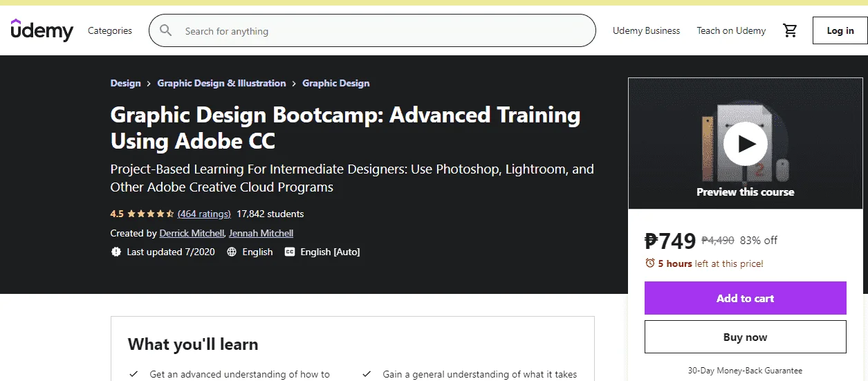
Task: Click 30-Day Money-Back Guarantee text
Action: [x=745, y=370]
